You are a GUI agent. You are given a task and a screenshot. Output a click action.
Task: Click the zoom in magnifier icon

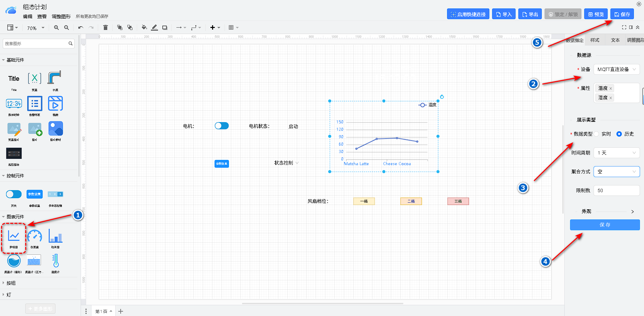tap(56, 28)
